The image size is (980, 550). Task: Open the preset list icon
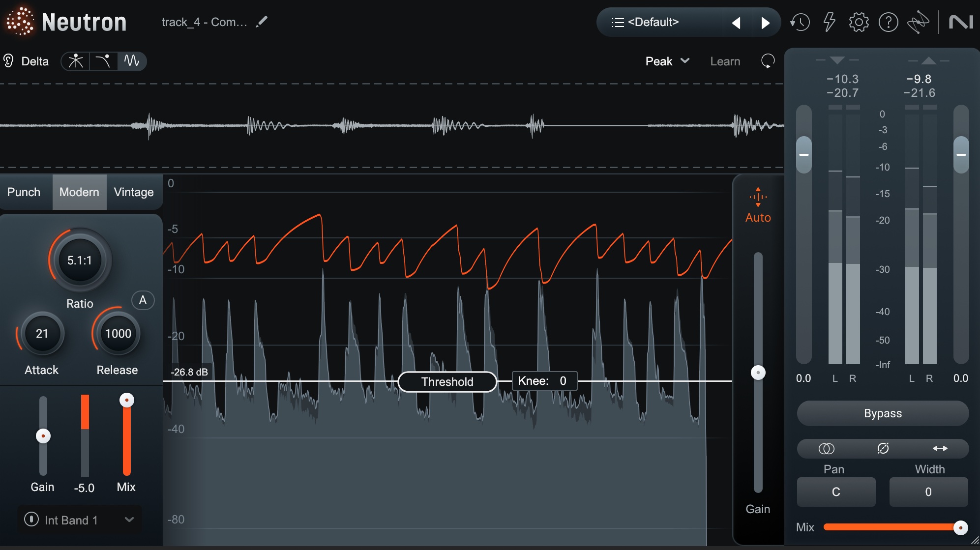[x=618, y=23]
